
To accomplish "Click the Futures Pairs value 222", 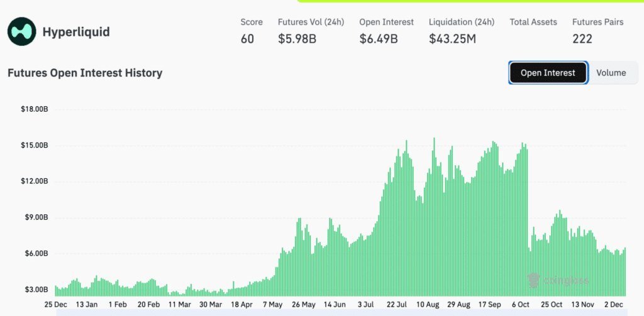I will pos(582,39).
